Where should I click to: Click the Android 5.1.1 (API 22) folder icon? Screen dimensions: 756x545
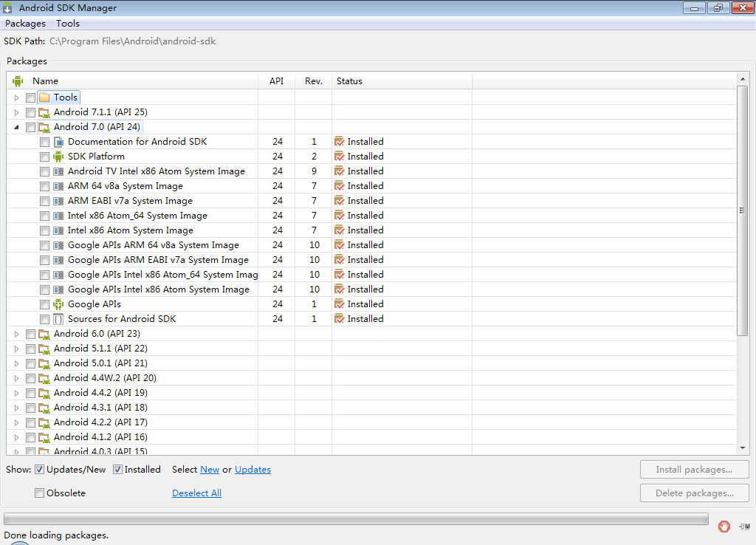coord(44,349)
